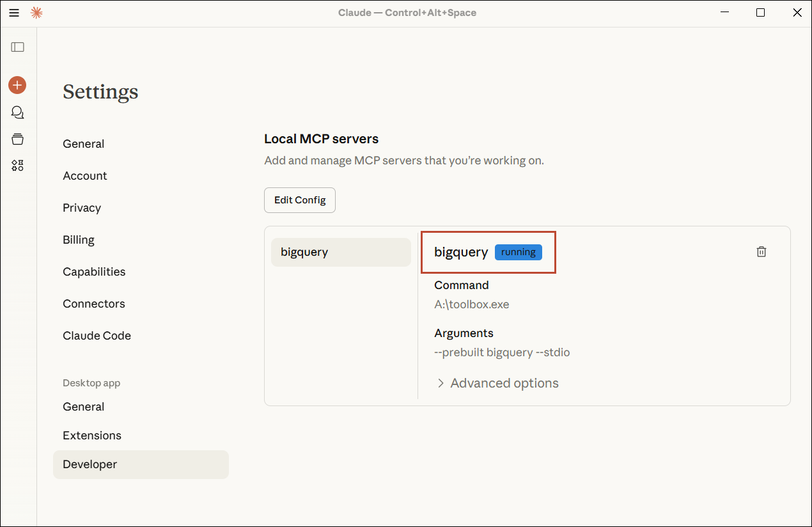Open the hamburger menu icon
The height and width of the screenshot is (527, 812).
pyautogui.click(x=14, y=13)
